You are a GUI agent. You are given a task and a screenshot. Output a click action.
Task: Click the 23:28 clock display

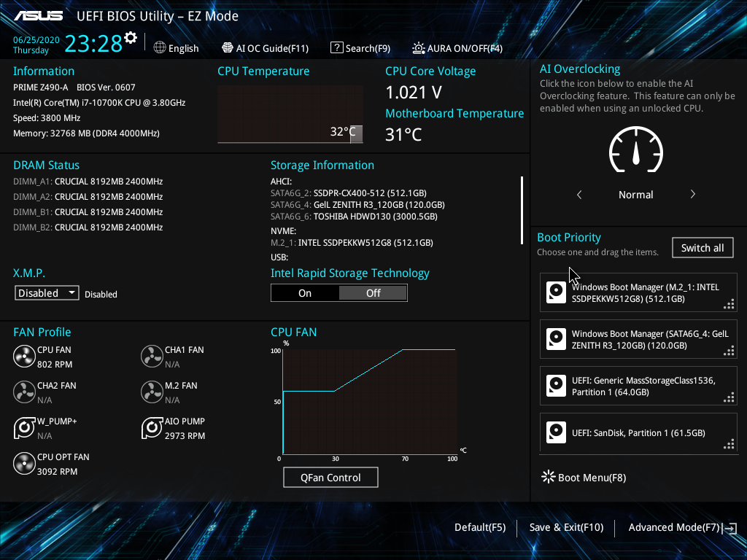(93, 43)
